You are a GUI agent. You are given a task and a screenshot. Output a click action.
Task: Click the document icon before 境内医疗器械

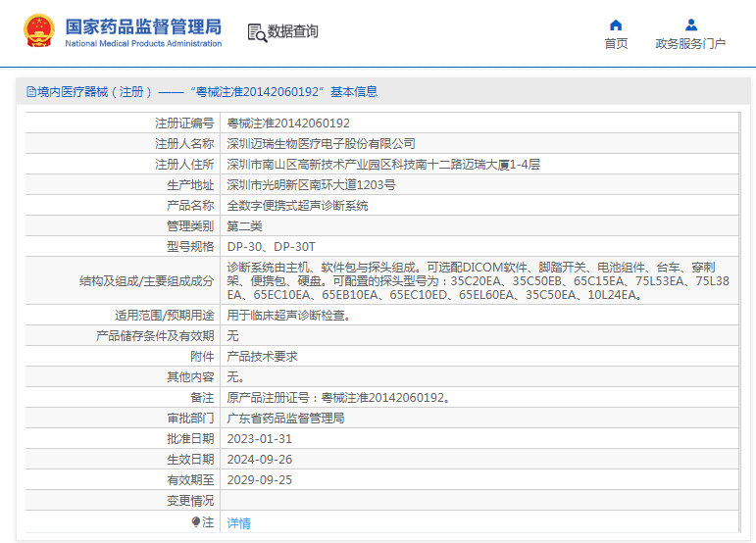click(30, 92)
